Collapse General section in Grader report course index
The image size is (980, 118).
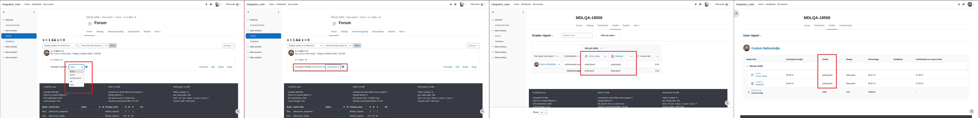tap(493, 20)
